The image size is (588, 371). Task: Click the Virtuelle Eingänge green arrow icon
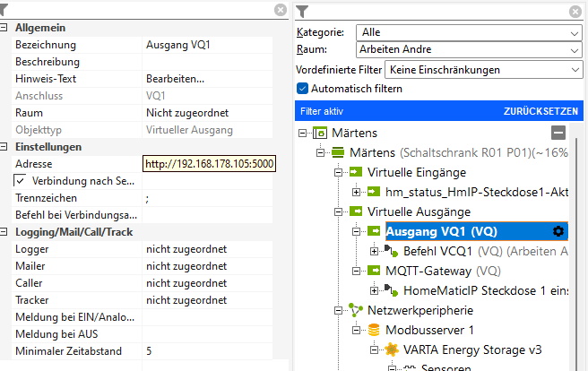(354, 172)
